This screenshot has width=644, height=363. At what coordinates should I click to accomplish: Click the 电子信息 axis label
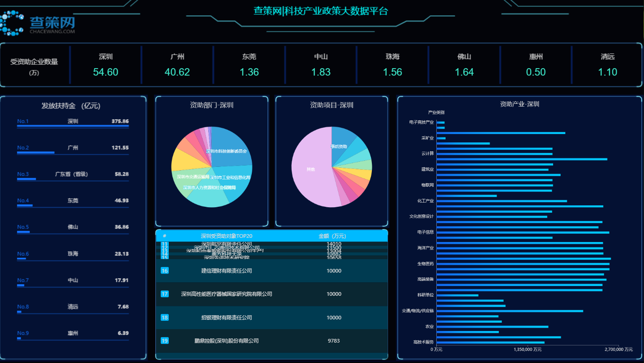tap(426, 232)
